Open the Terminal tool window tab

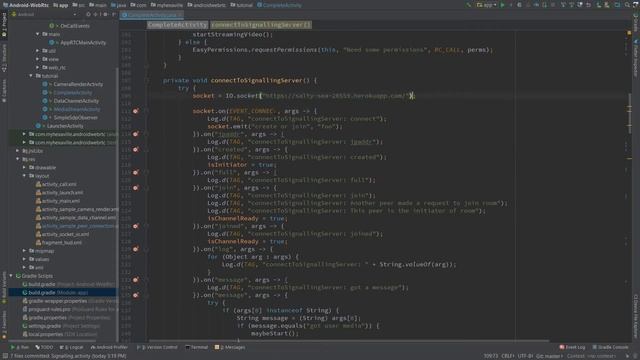196,347
